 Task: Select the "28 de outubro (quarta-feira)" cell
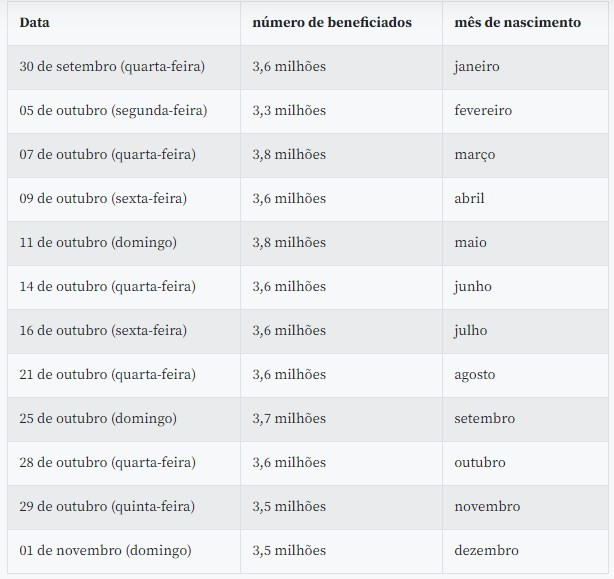point(107,462)
